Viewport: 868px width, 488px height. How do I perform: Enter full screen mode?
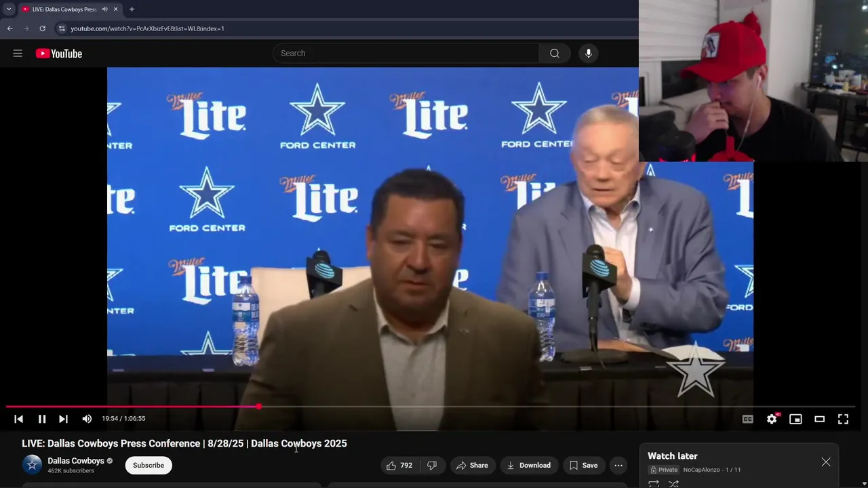843,419
